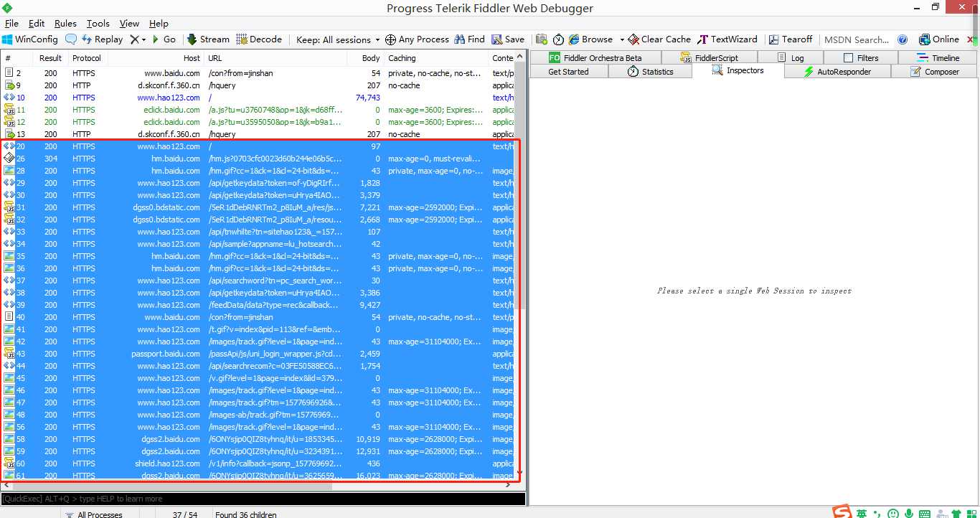Open the Log tab
980x518 pixels.
pos(791,58)
